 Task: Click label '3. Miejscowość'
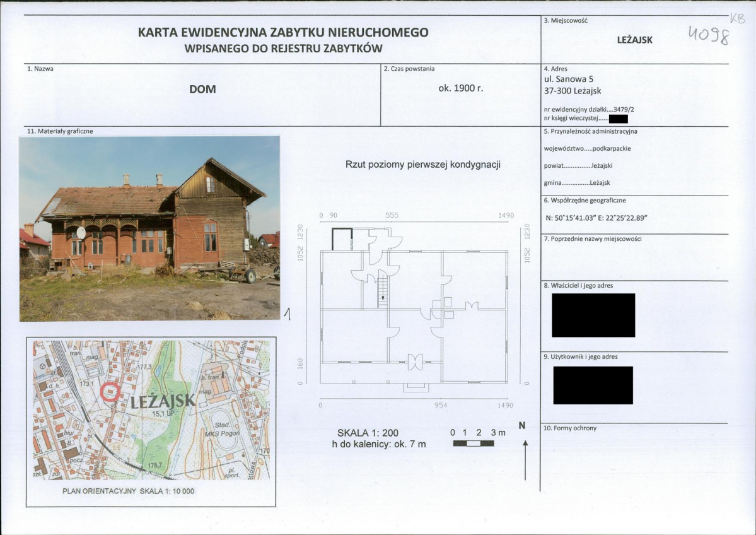pos(566,21)
